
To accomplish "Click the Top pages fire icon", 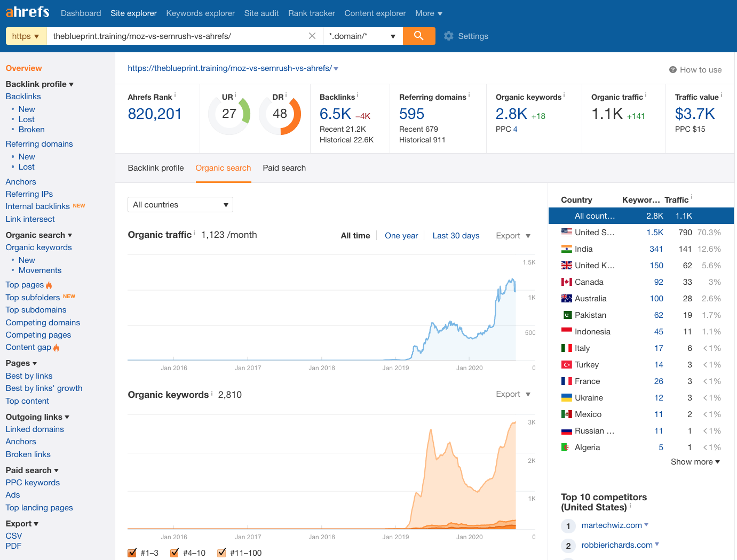I will coord(49,285).
